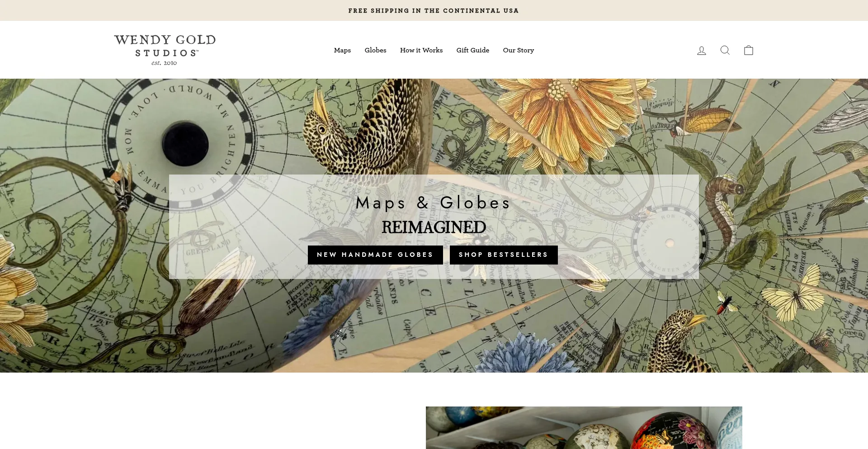The height and width of the screenshot is (449, 868).
Task: Open the account login icon
Action: click(x=701, y=50)
